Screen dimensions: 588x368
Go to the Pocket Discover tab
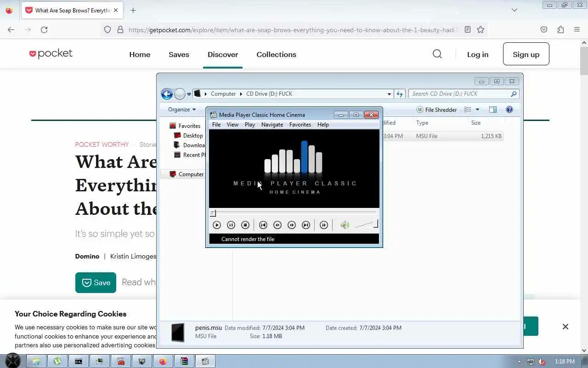pyautogui.click(x=223, y=54)
